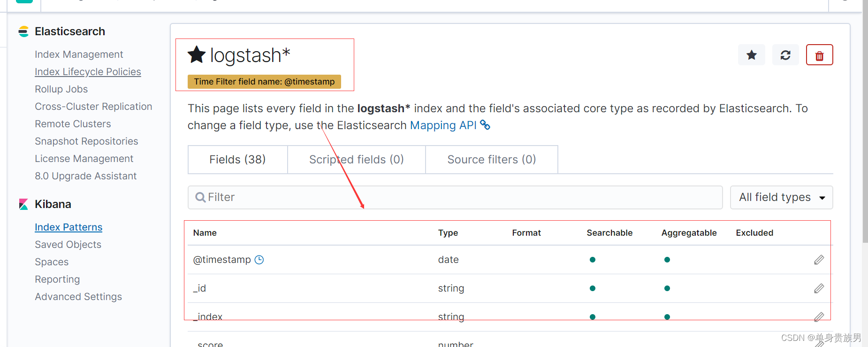
Task: Edit the _index field pencil icon
Action: [x=819, y=317]
